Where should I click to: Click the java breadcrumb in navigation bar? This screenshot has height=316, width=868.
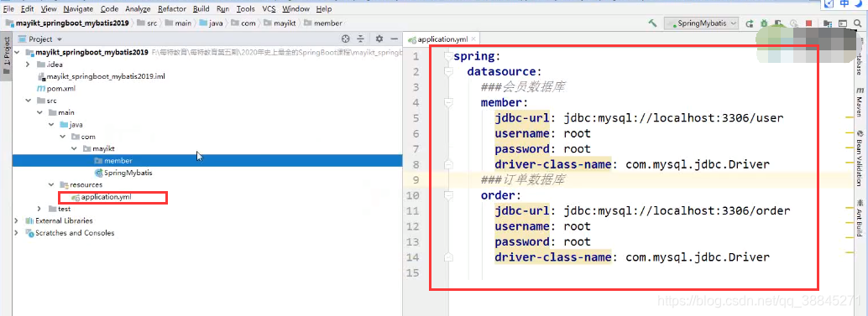tap(212, 23)
